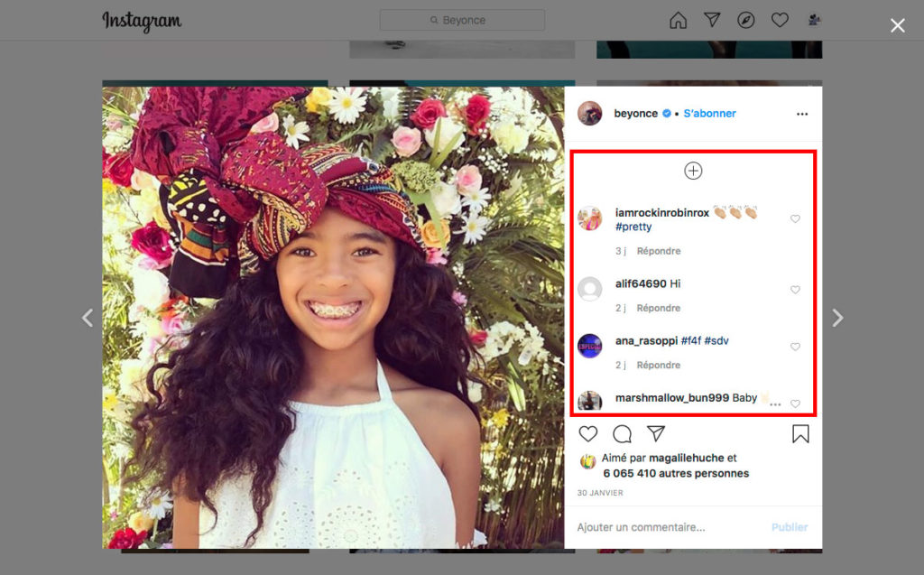
Task: Click the #pretty hashtag
Action: tap(633, 227)
